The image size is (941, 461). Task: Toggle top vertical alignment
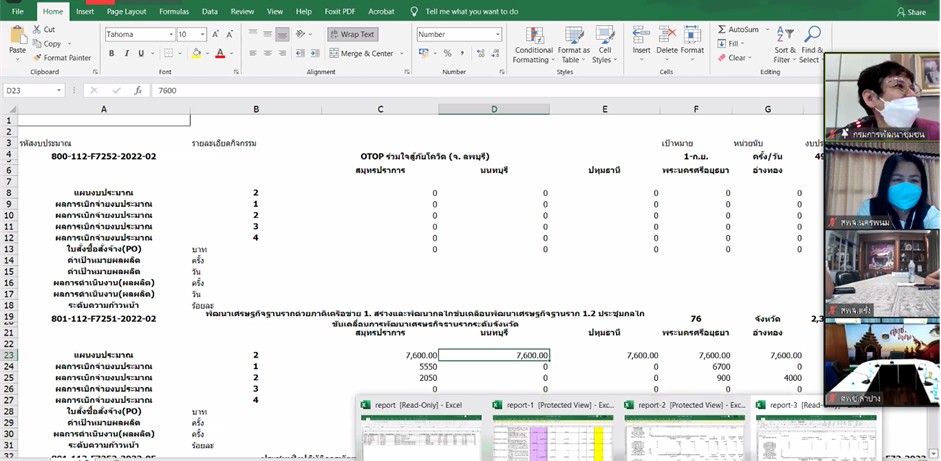click(253, 34)
